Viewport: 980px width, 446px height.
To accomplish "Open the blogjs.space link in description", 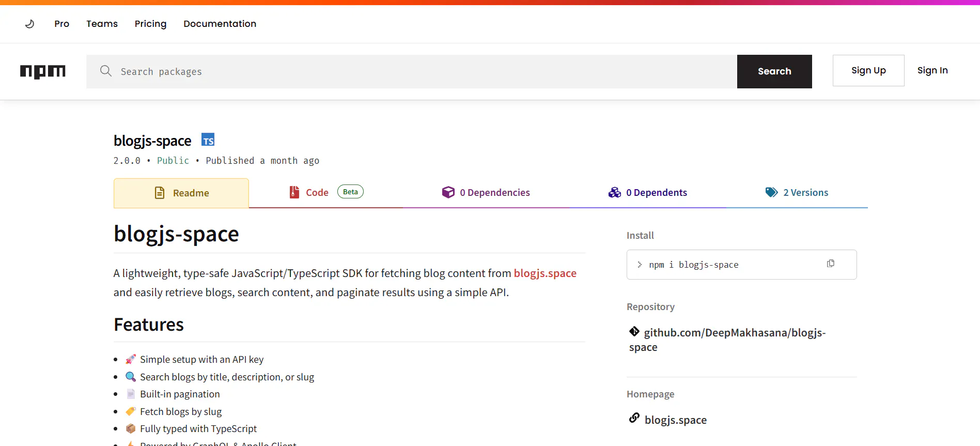I will (x=545, y=273).
